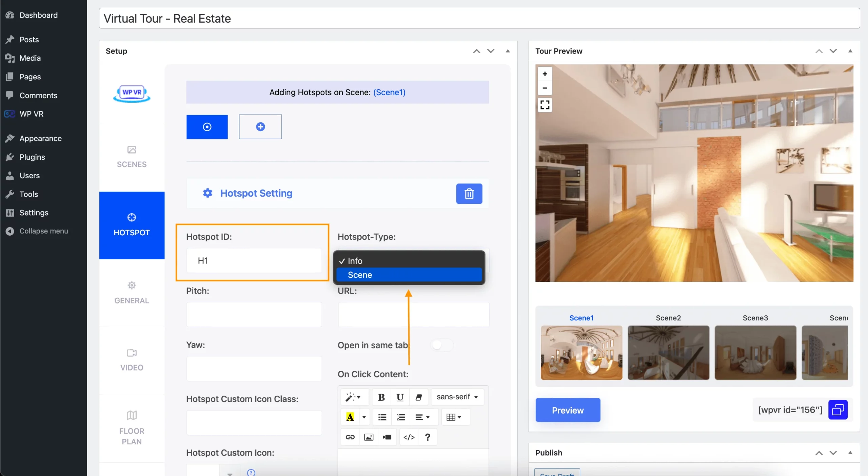Viewport: 868px width, 476px height.
Task: Click the add new hotspot plus icon
Action: [260, 126]
